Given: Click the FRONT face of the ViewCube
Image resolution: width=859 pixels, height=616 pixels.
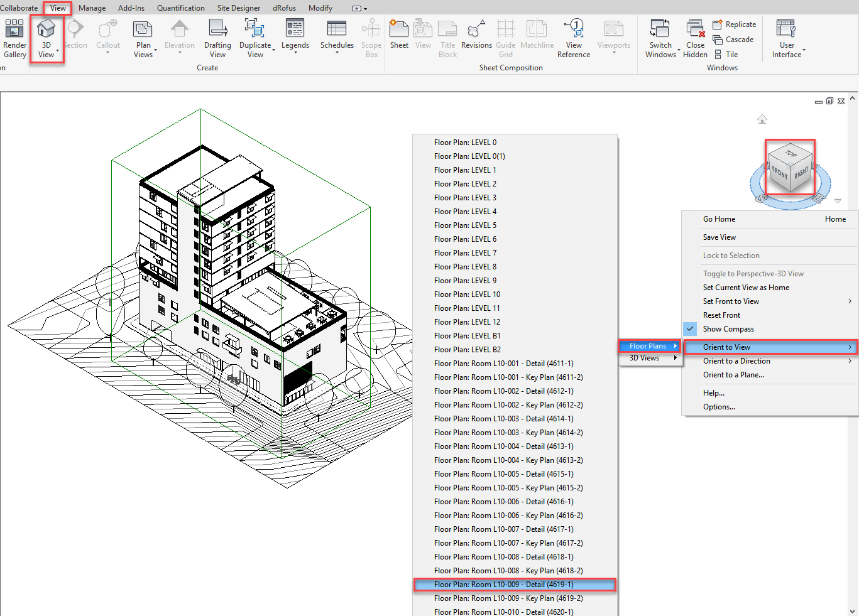Looking at the screenshot, I should [x=779, y=173].
